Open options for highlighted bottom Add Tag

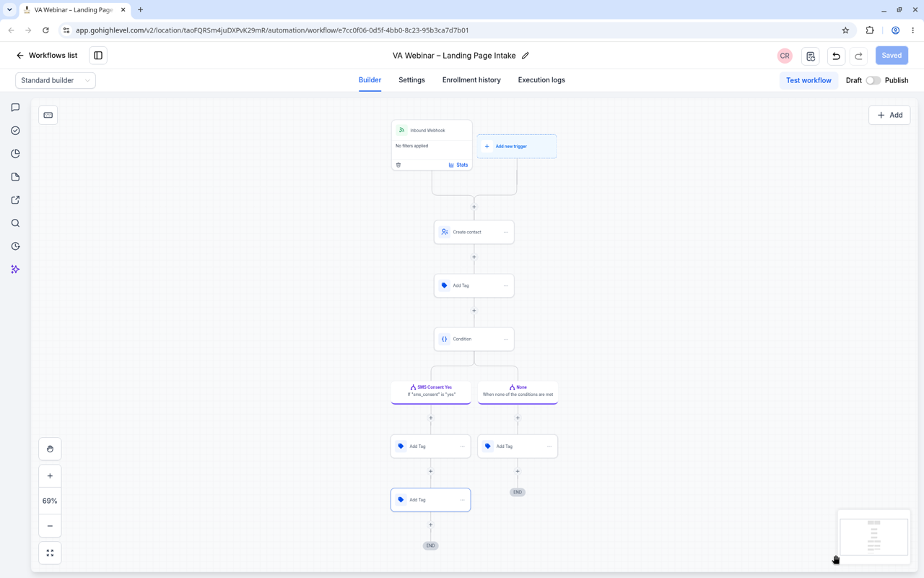(x=462, y=500)
